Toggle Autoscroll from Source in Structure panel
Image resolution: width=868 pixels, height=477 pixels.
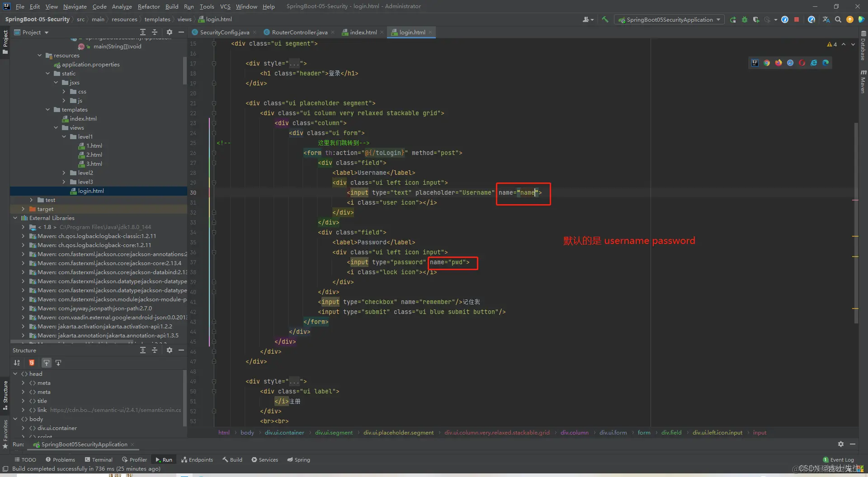click(x=58, y=363)
